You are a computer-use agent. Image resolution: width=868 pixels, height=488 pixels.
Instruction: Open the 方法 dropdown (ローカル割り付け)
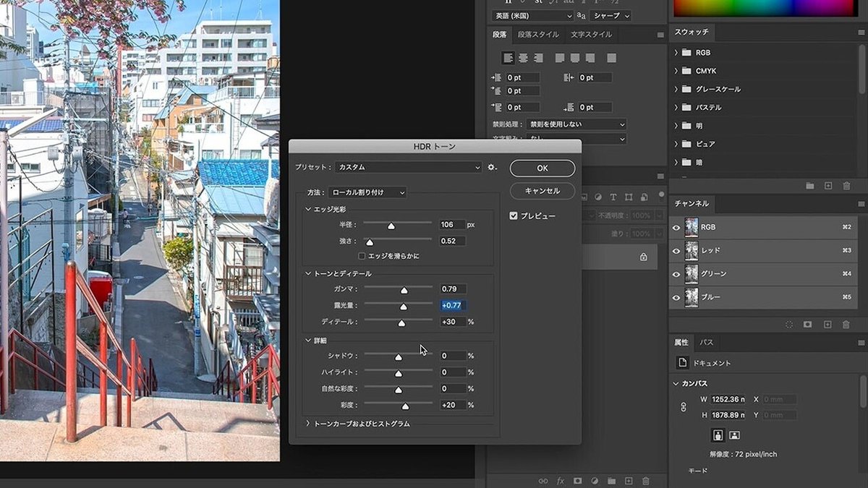coord(367,192)
